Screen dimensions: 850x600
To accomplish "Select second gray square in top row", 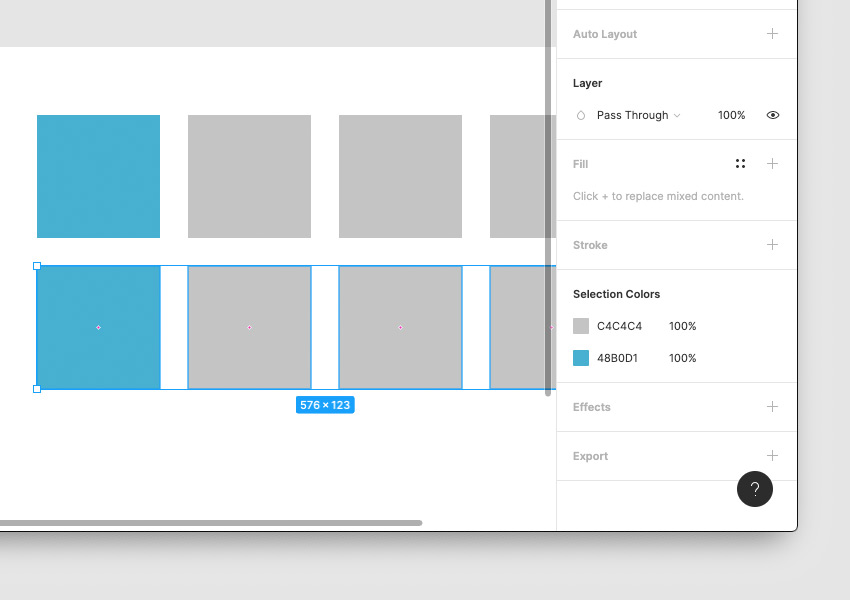I will pyautogui.click(x=249, y=176).
